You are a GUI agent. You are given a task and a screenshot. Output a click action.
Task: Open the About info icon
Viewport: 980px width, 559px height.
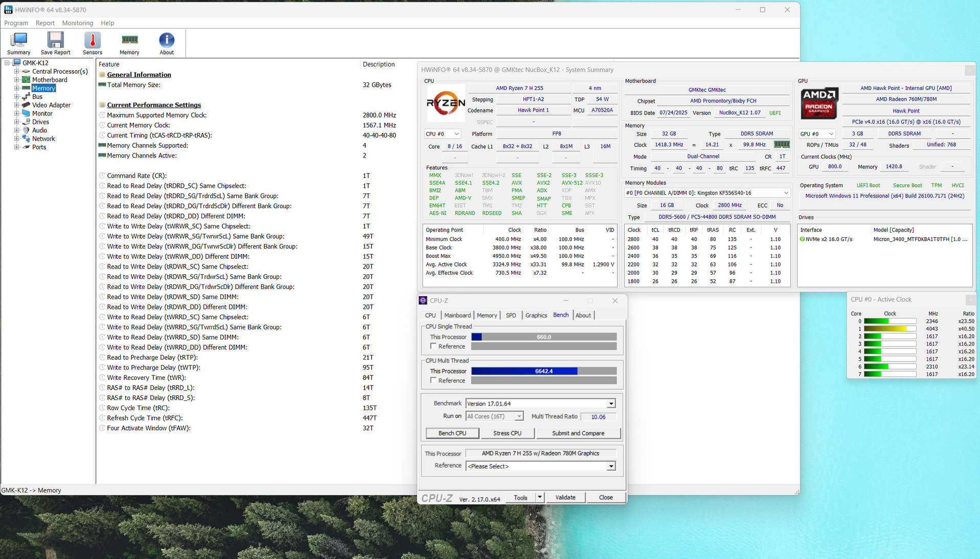coord(167,40)
